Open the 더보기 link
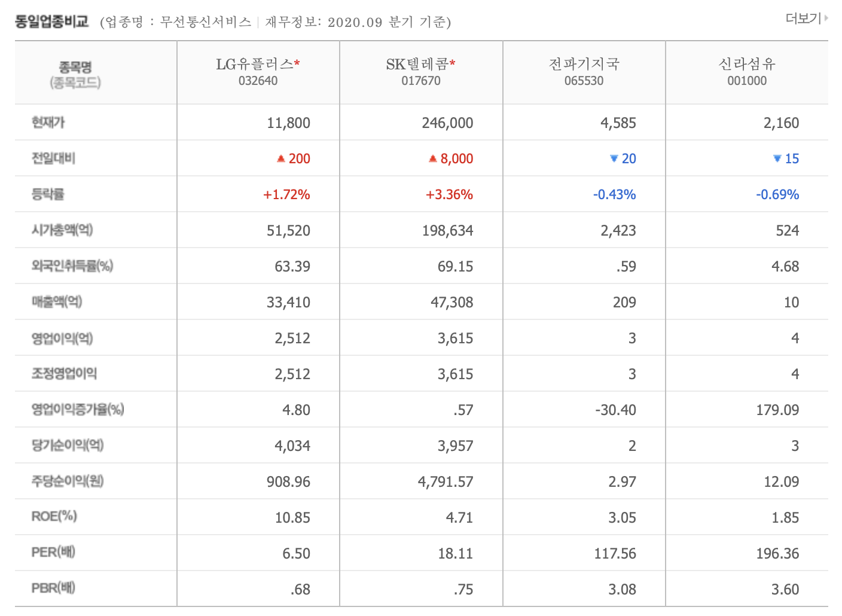This screenshot has height=616, width=842. 803,19
